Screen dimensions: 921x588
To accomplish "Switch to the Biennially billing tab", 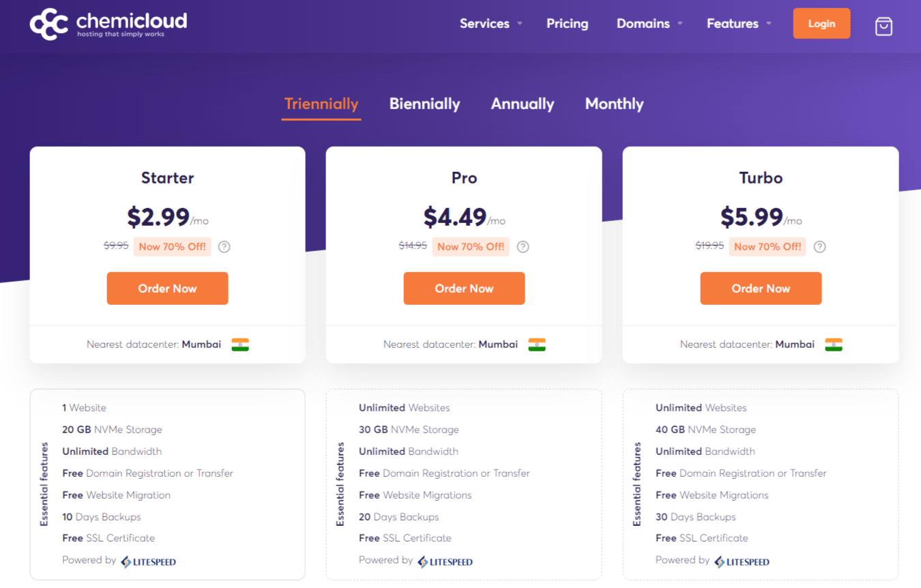I will coord(424,104).
